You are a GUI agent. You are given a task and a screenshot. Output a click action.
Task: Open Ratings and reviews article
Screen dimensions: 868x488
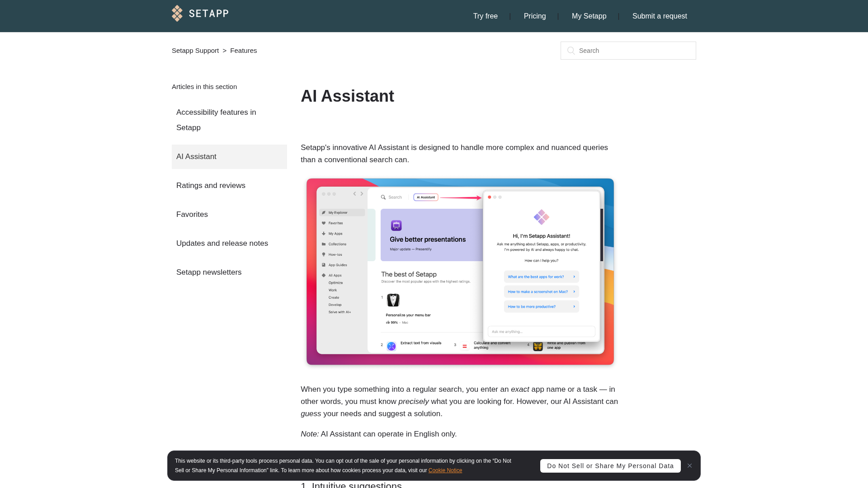tap(211, 186)
